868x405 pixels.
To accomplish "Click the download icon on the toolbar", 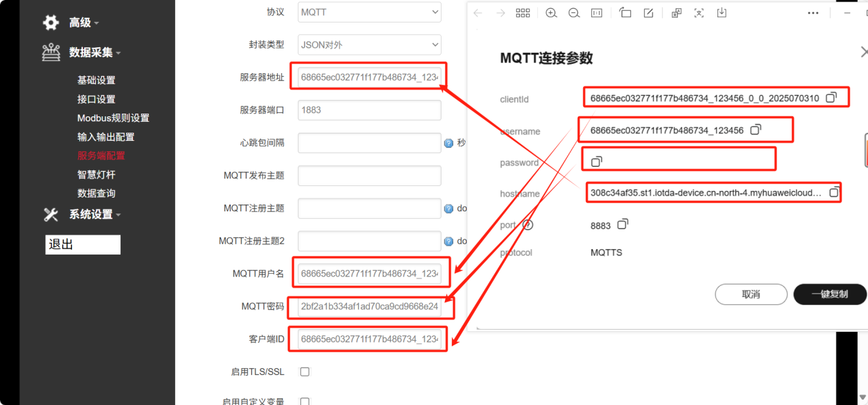I will [722, 12].
